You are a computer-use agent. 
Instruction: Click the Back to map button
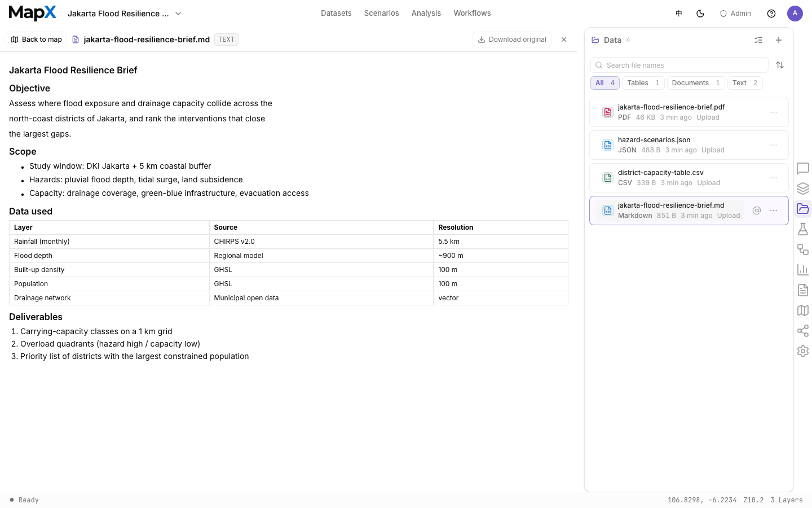pyautogui.click(x=37, y=40)
